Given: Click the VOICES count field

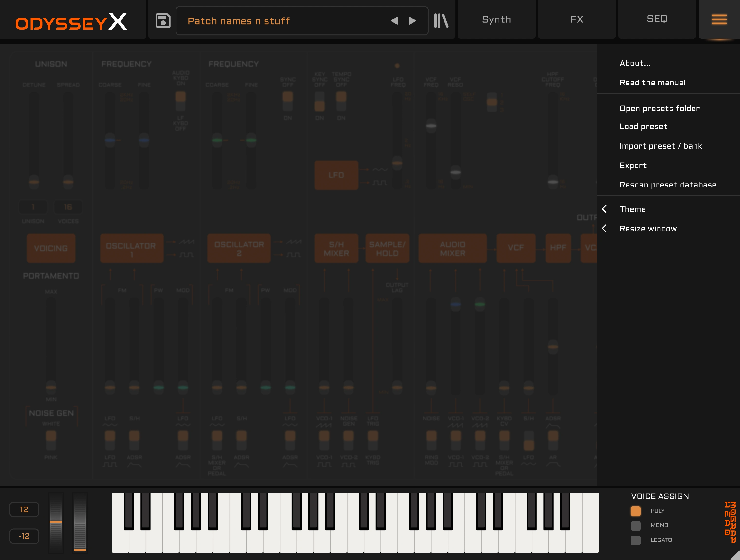Looking at the screenshot, I should [68, 207].
